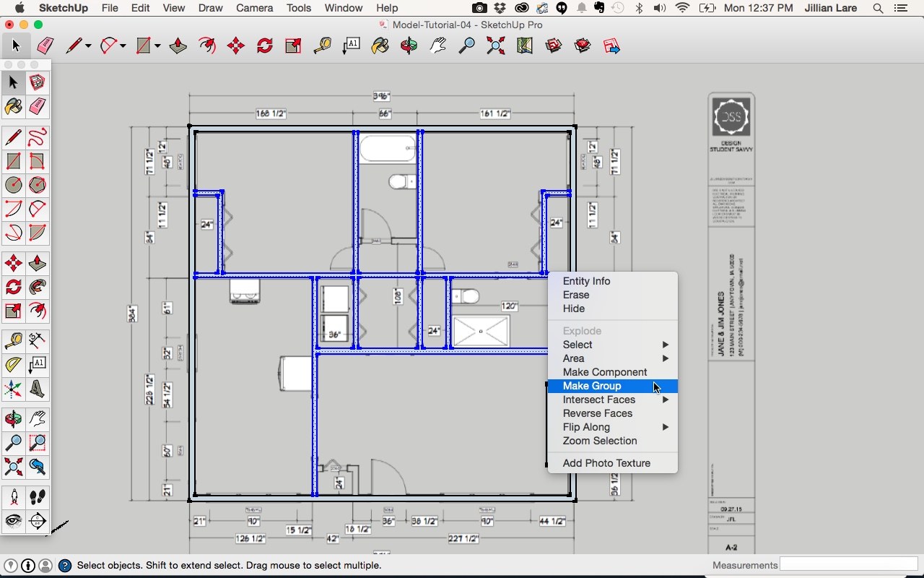
Task: Activate the Zoom Window tool
Action: tap(38, 443)
